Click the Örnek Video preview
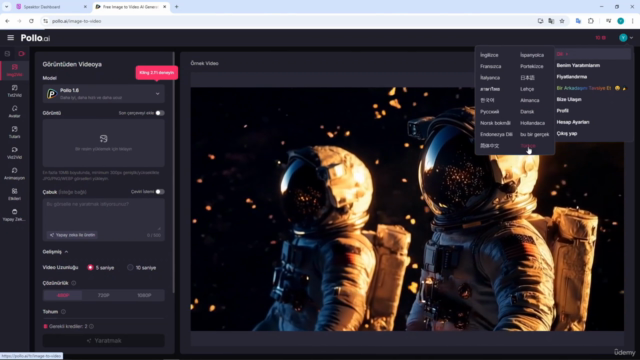The image size is (640, 360). pyautogui.click(x=407, y=209)
